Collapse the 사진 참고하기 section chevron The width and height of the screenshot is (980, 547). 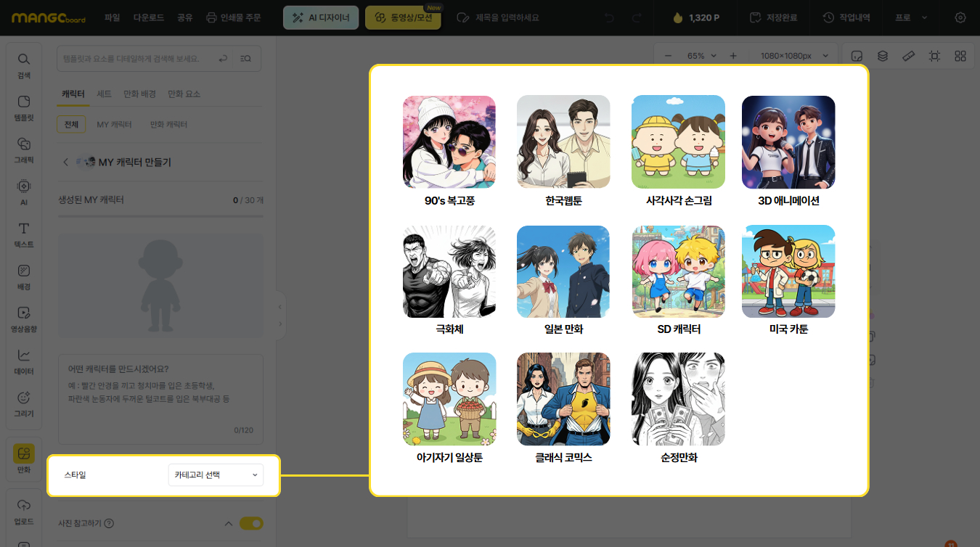(x=228, y=523)
